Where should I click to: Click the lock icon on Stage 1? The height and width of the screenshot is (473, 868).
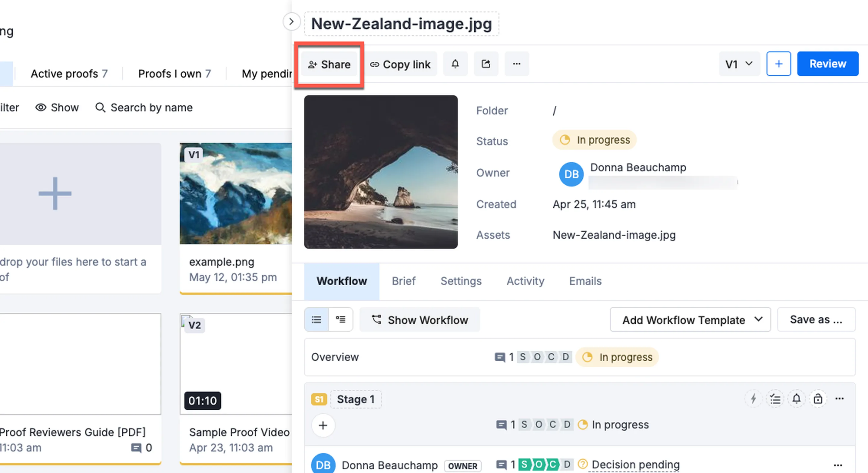(x=818, y=399)
